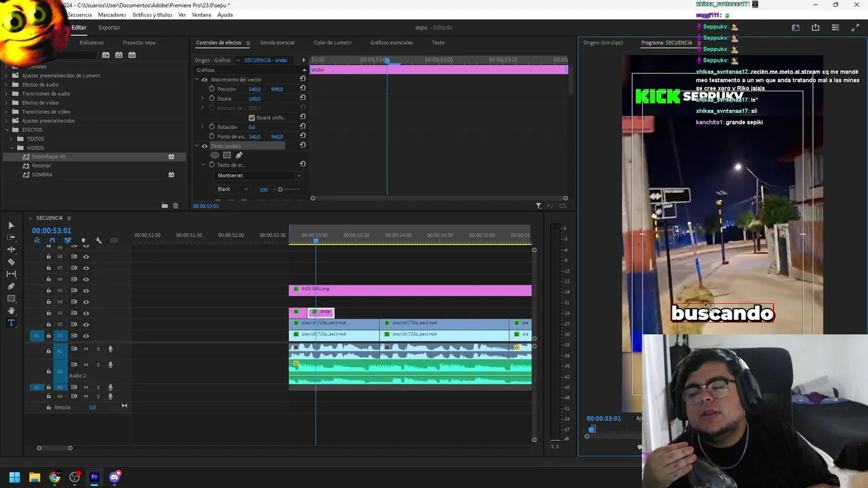
Task: Toggle timeline snap magnet icon
Action: tap(52, 241)
